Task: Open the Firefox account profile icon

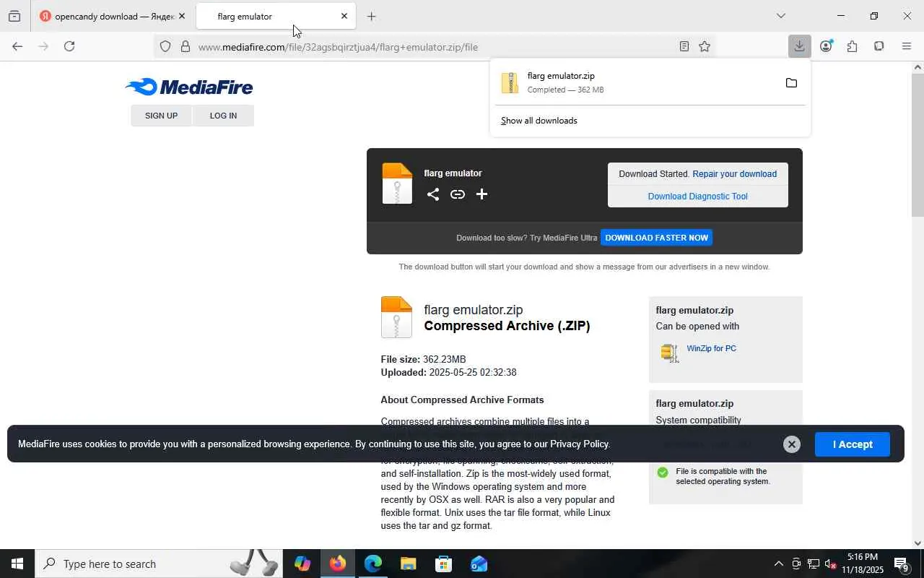Action: pyautogui.click(x=826, y=46)
